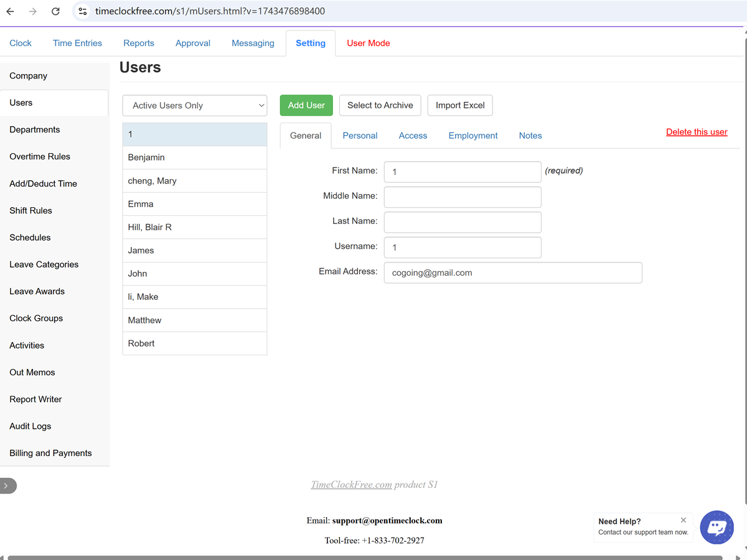Open the Messaging tab
The width and height of the screenshot is (747, 560).
point(253,43)
